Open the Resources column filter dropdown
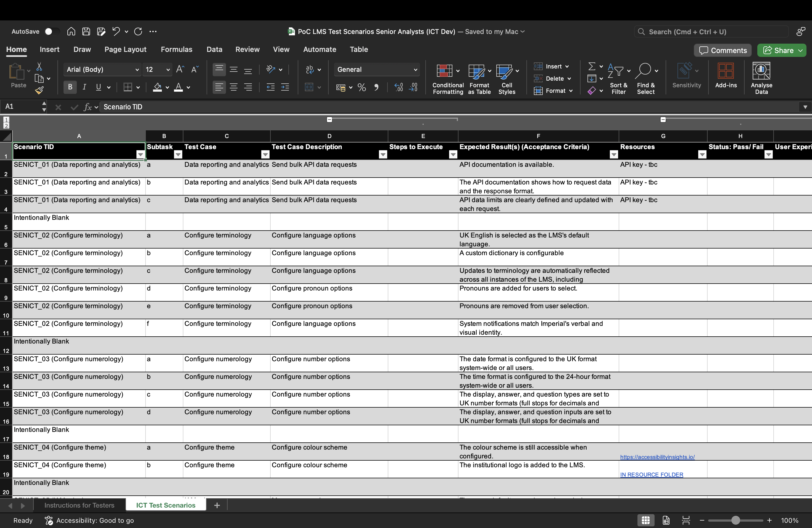 [x=702, y=155]
